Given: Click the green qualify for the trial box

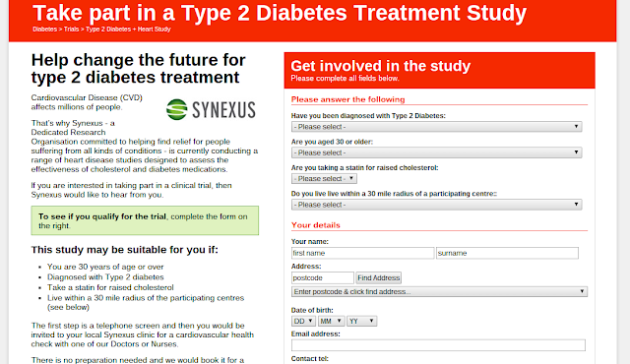Looking at the screenshot, I should 145,220.
